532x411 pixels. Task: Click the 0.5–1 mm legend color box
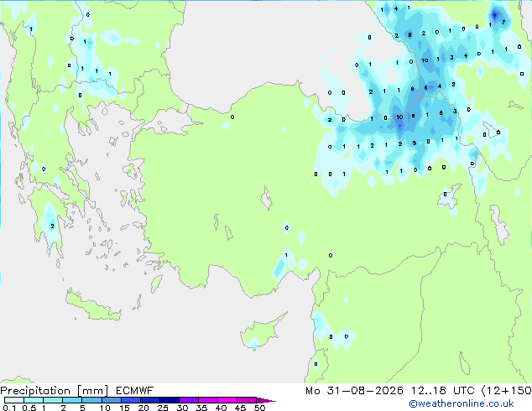click(34, 400)
